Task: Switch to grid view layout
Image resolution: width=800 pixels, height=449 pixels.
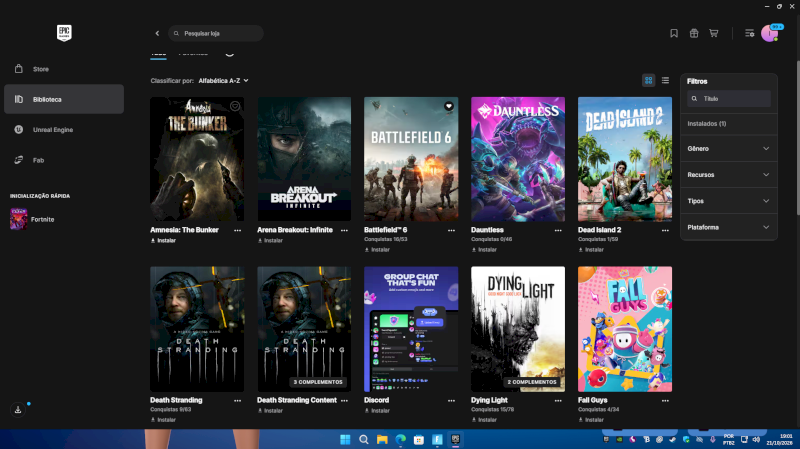Action: click(648, 81)
